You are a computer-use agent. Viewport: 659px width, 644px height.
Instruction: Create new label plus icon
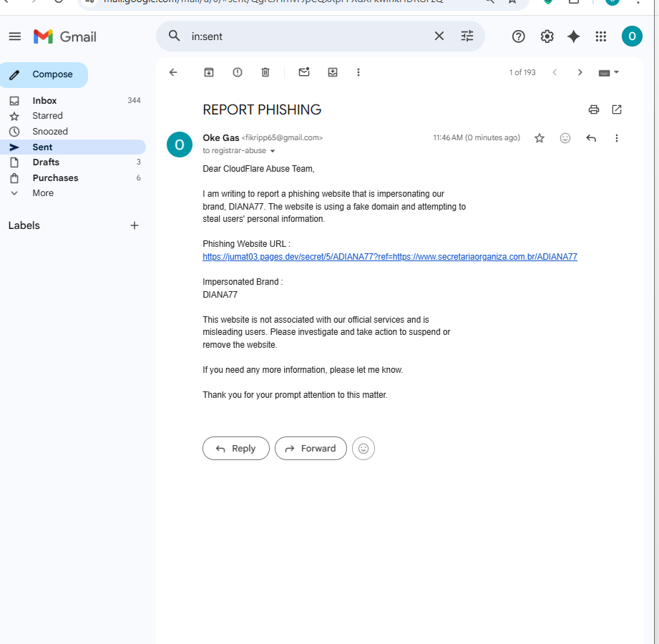[134, 225]
